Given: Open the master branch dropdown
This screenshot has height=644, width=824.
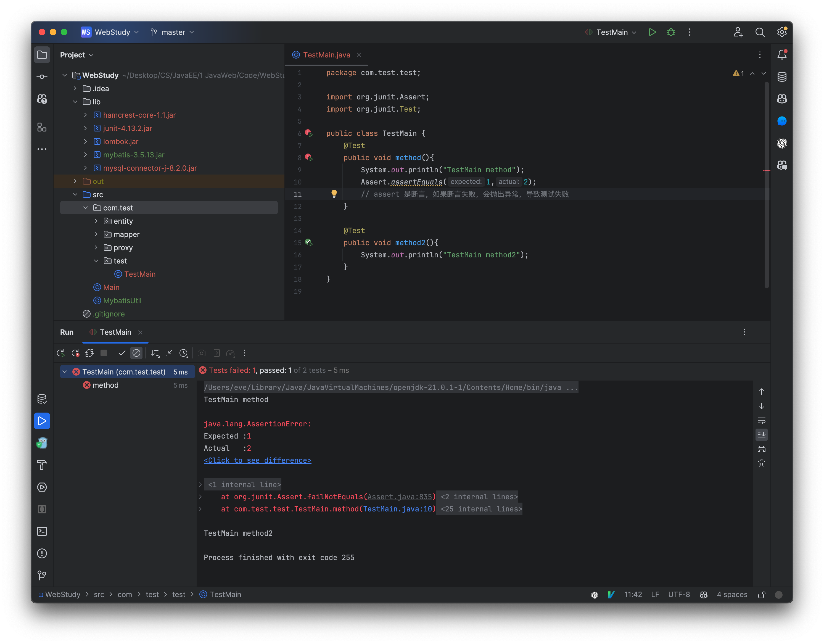Looking at the screenshot, I should click(x=173, y=32).
